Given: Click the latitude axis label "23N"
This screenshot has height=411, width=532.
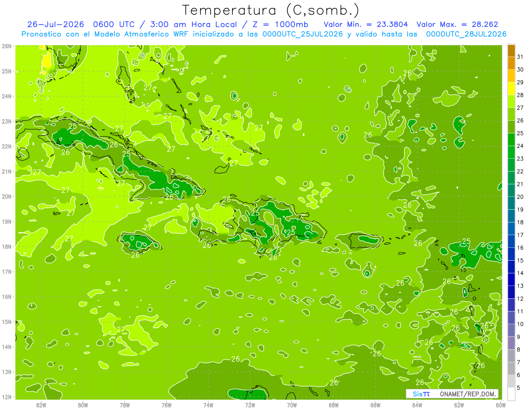Looking at the screenshot, I should point(7,121).
